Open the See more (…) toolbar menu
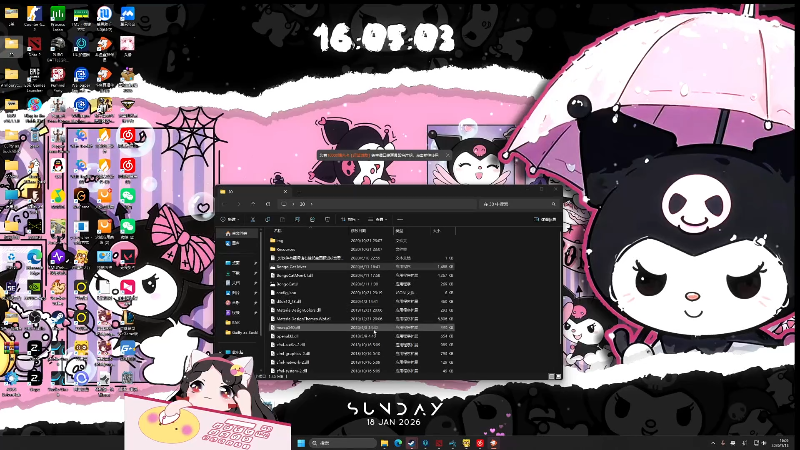 [400, 219]
